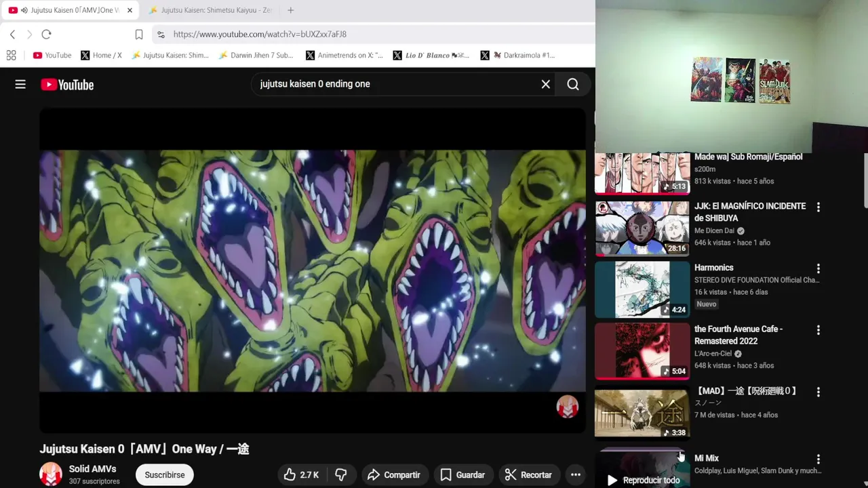Open the Fourth Avenue Cafe Remastered 2022 title

[738, 335]
